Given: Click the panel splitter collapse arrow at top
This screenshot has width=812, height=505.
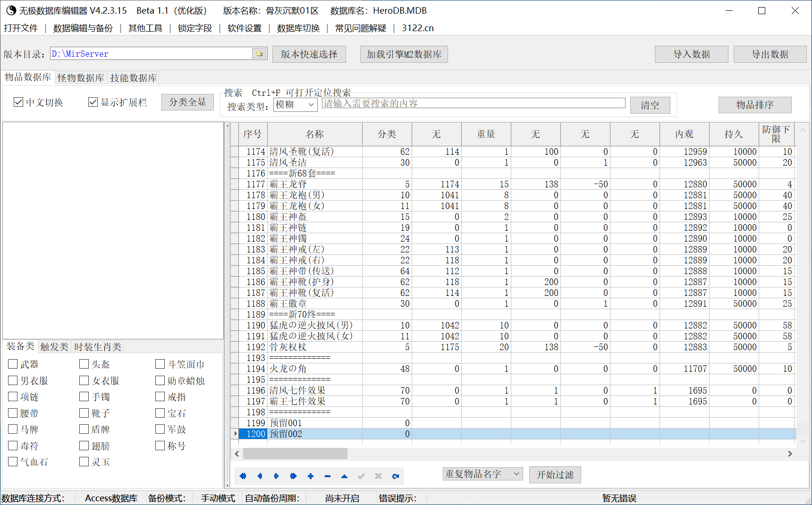Looking at the screenshot, I should (x=227, y=126).
